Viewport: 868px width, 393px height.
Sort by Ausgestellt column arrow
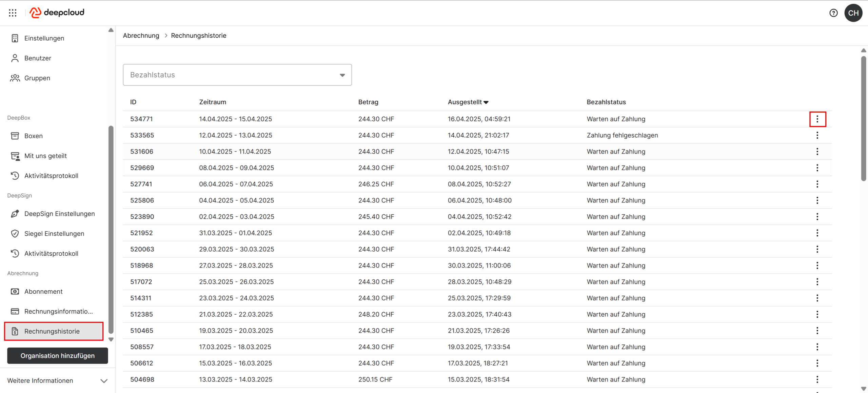[x=486, y=102]
